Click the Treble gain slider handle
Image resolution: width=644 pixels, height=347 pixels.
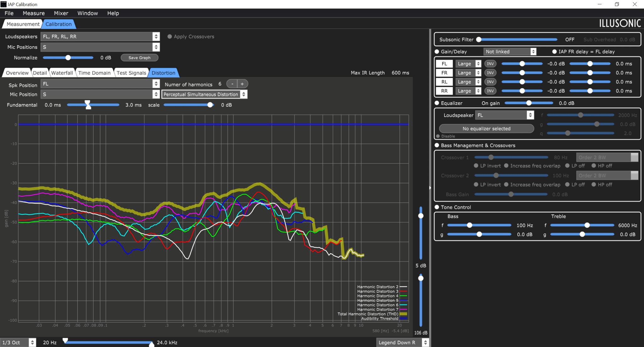pos(582,234)
